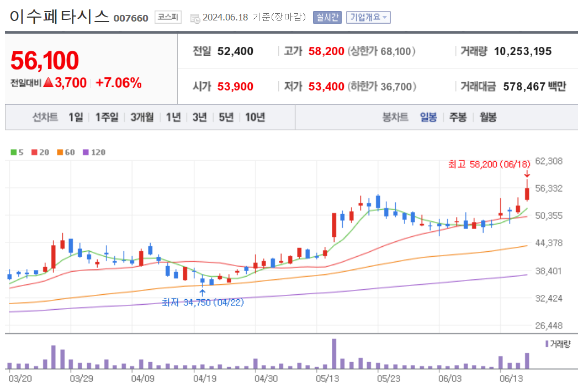Screen dimensions: 578x392
Task: Select the 3년 line chart period
Action: [200, 117]
